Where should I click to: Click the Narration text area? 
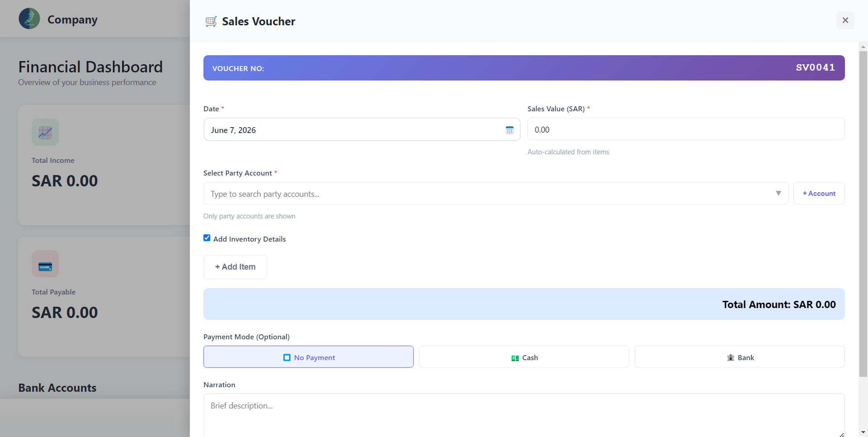[x=524, y=415]
